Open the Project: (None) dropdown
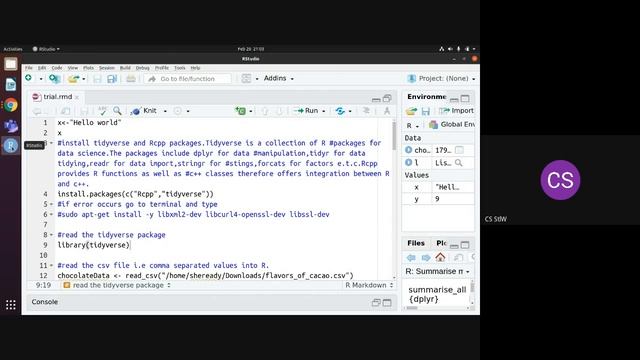Viewport: 640px width, 360px height. pyautogui.click(x=441, y=78)
